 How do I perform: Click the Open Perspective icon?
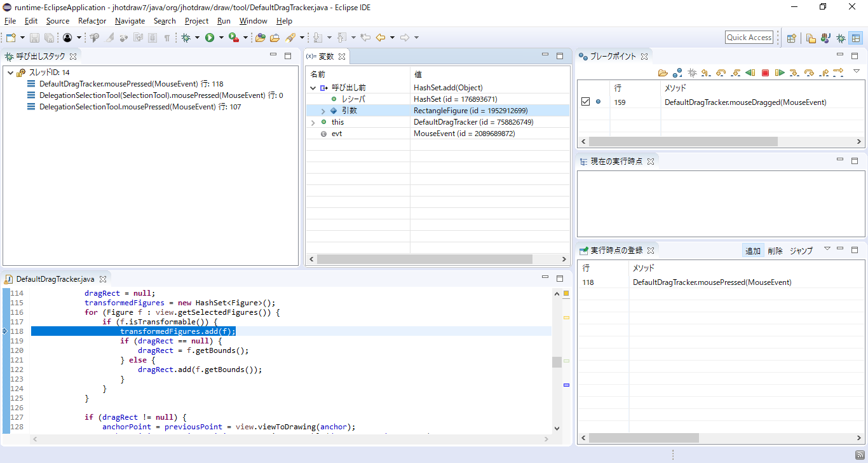(x=792, y=38)
